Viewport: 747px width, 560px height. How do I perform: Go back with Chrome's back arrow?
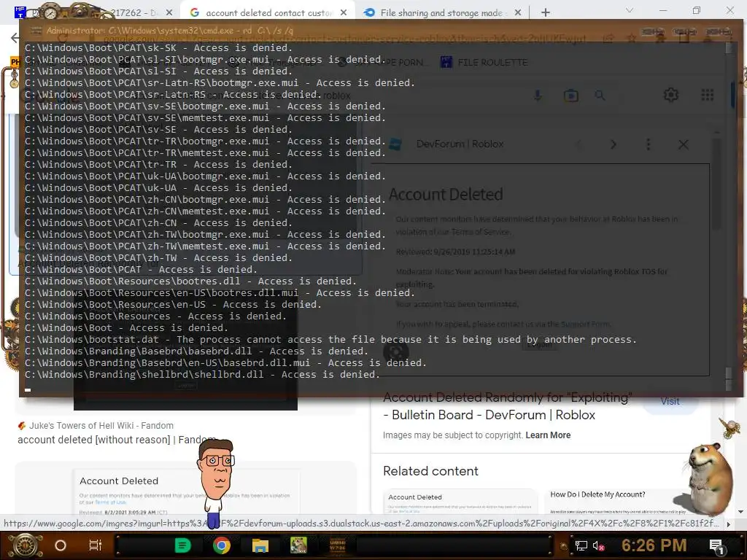(15, 38)
